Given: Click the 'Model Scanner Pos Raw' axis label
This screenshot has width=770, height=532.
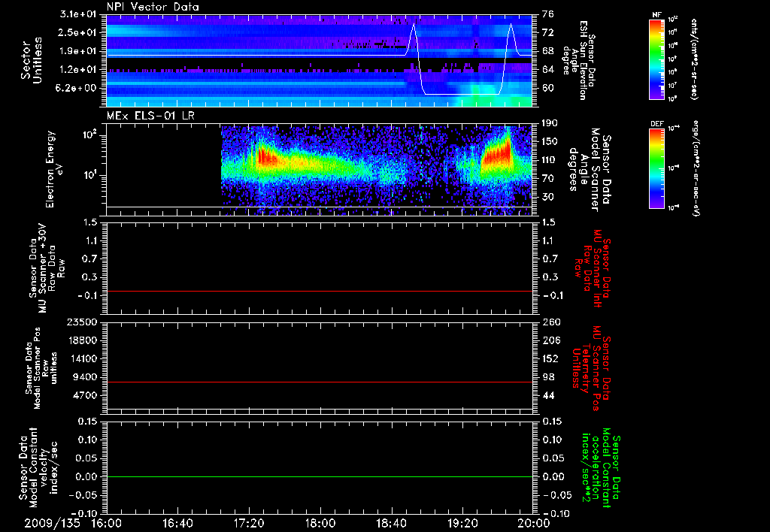Looking at the screenshot, I should point(41,368).
